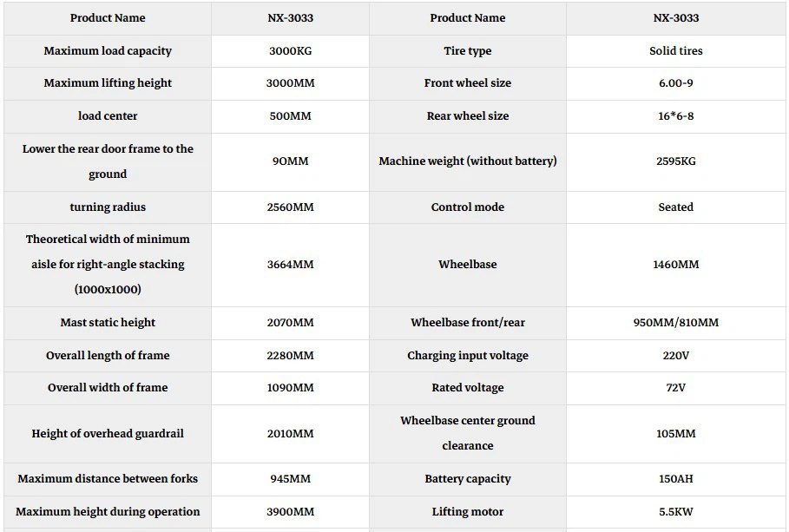Select the Seated control mode value
The image size is (789, 532).
tap(675, 207)
